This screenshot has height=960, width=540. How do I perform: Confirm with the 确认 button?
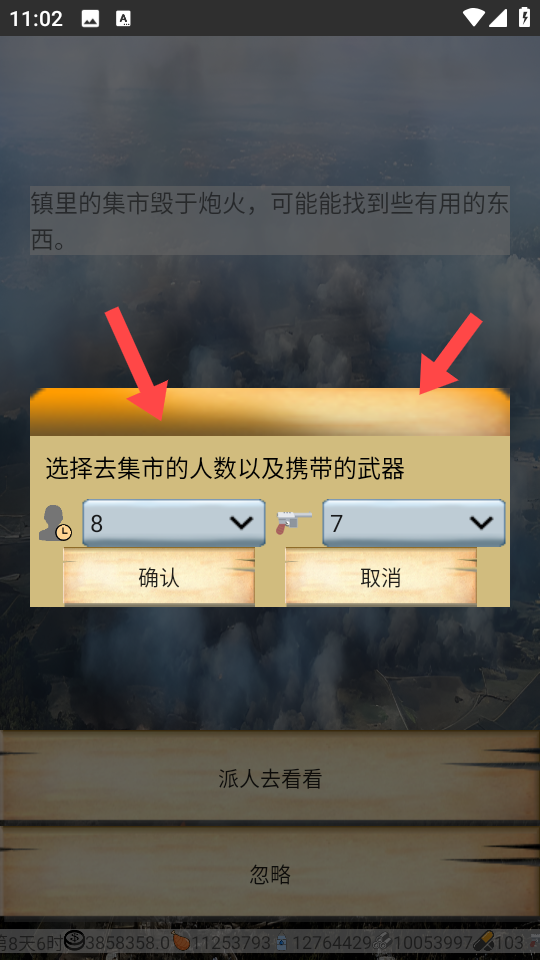coord(159,577)
